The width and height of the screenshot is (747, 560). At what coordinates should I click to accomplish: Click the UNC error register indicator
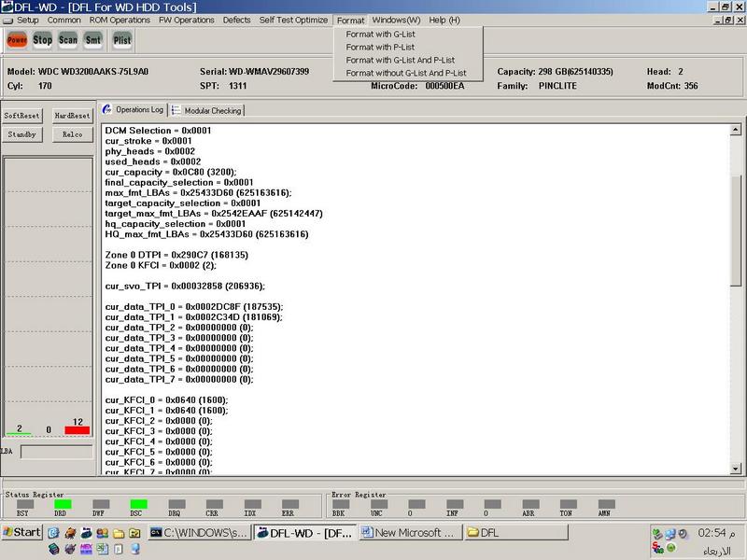click(x=379, y=504)
